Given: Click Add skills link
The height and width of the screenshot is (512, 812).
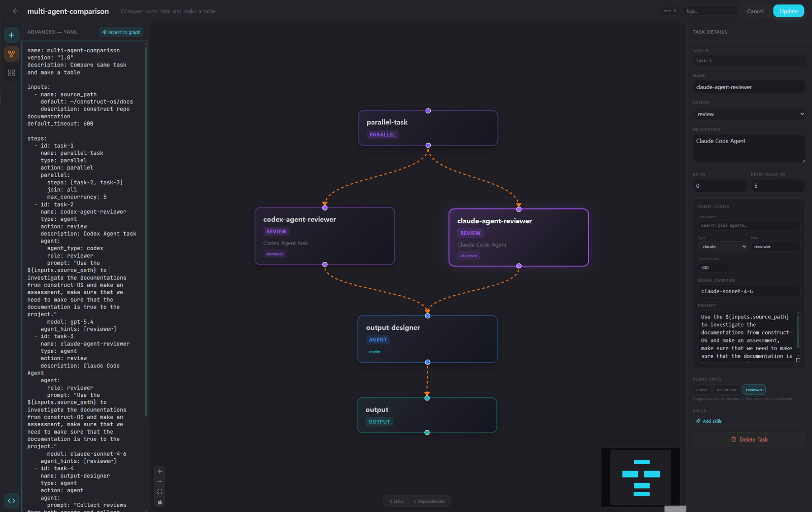Looking at the screenshot, I should coord(709,421).
